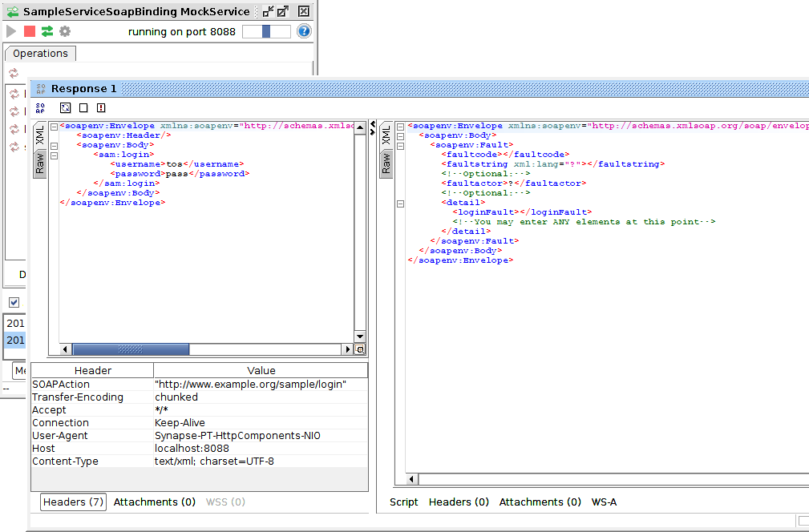The image size is (809, 532).
Task: Collapse the sam:login node in request XML
Action: (x=54, y=155)
